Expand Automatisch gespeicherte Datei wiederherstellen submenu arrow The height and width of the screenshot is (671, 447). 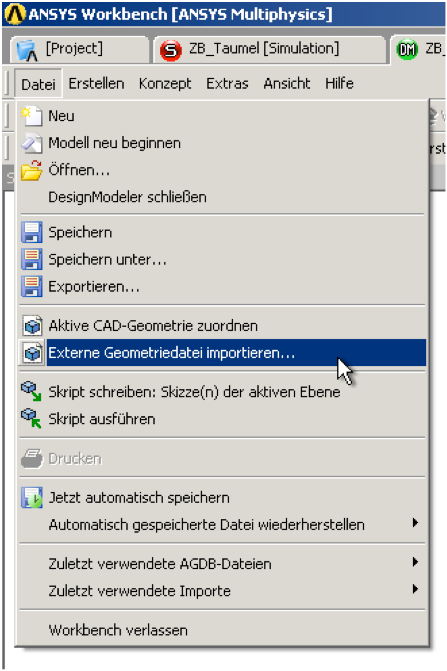[415, 523]
